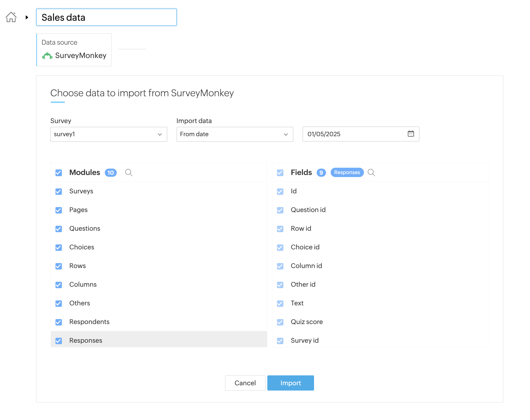Toggle the Question id field checkbox

pos(280,210)
